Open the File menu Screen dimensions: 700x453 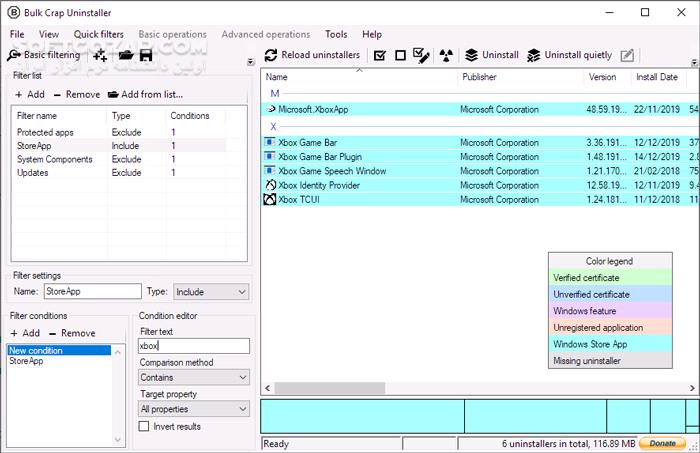[x=17, y=34]
